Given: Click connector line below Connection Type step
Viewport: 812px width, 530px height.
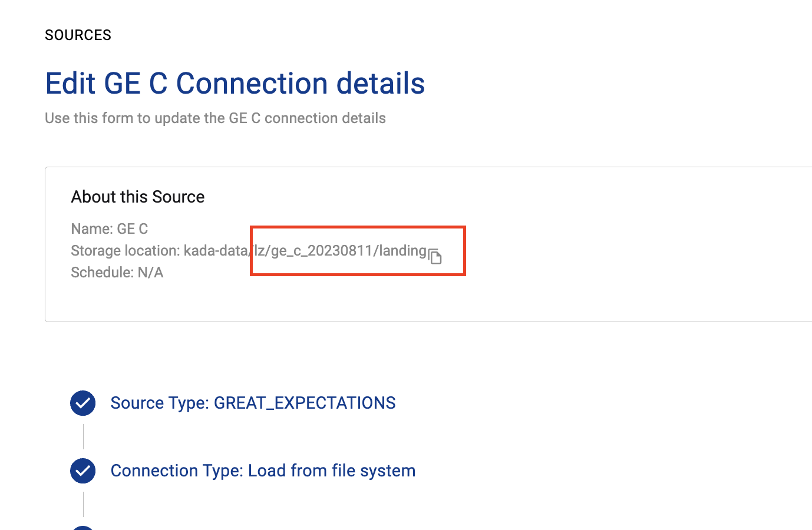Looking at the screenshot, I should point(84,504).
